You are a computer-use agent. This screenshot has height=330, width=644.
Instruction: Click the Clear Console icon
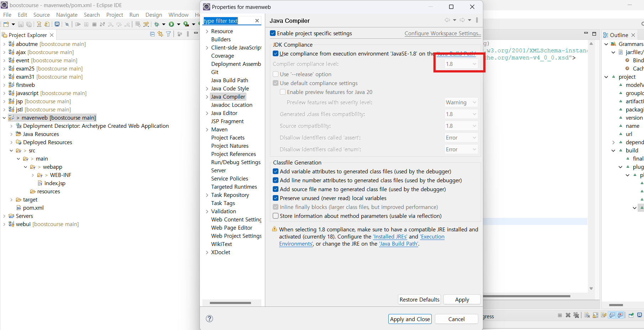pos(587,315)
